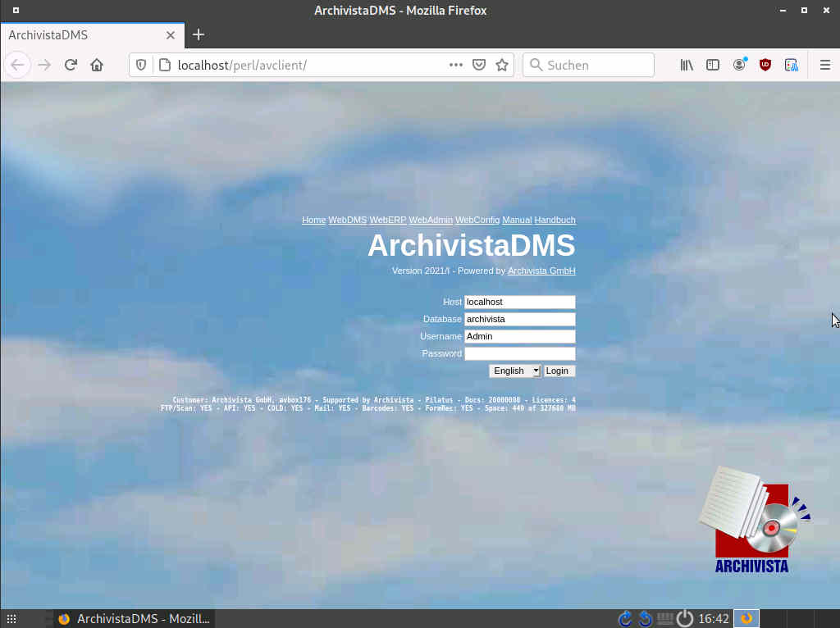The width and height of the screenshot is (840, 628).
Task: Open tracking protection shield in address bar
Action: pos(141,65)
